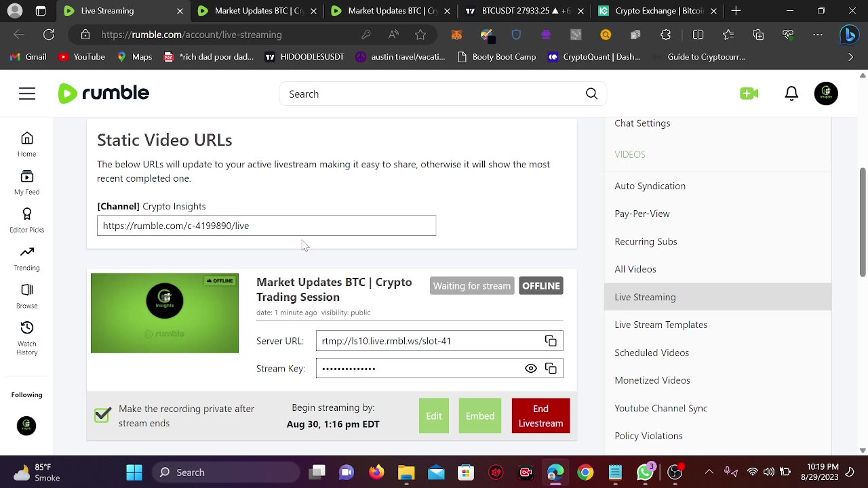Click the browser refresh button
This screenshot has height=488, width=868.
click(49, 35)
